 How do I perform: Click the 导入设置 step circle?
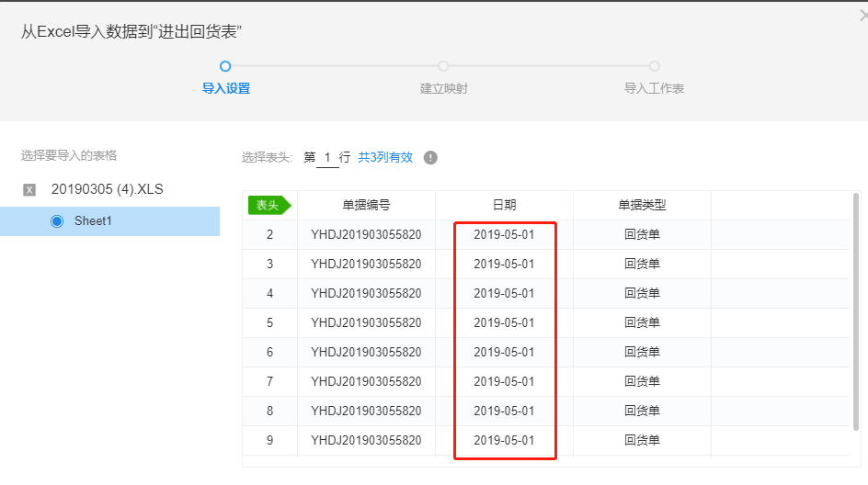coord(225,66)
